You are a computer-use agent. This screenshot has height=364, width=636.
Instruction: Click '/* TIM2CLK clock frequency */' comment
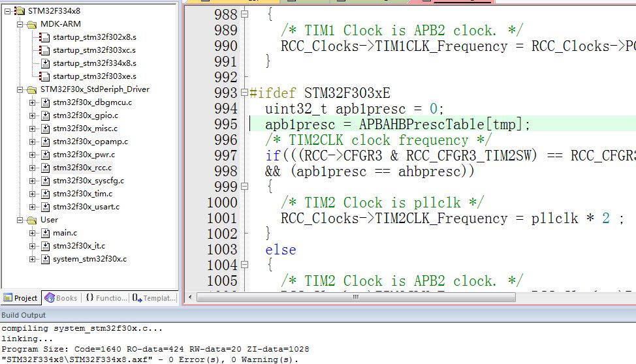coord(378,140)
